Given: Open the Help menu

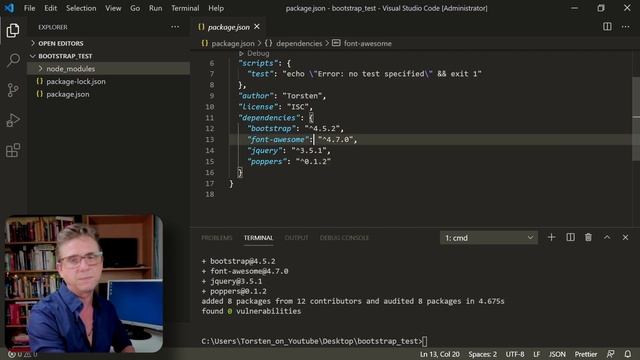Looking at the screenshot, I should (x=216, y=8).
